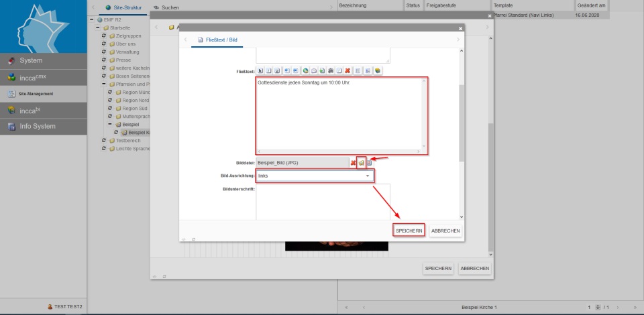The height and width of the screenshot is (315, 644).
Task: Click the red X icon in Fließtext toolbar
Action: (x=347, y=70)
